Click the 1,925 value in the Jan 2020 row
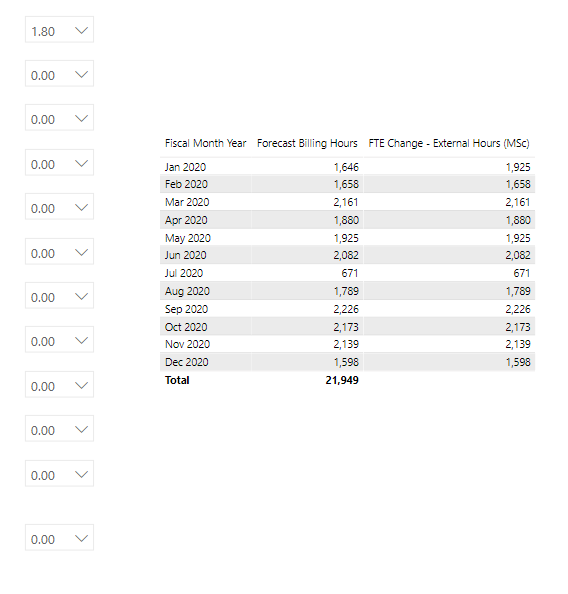 518,167
